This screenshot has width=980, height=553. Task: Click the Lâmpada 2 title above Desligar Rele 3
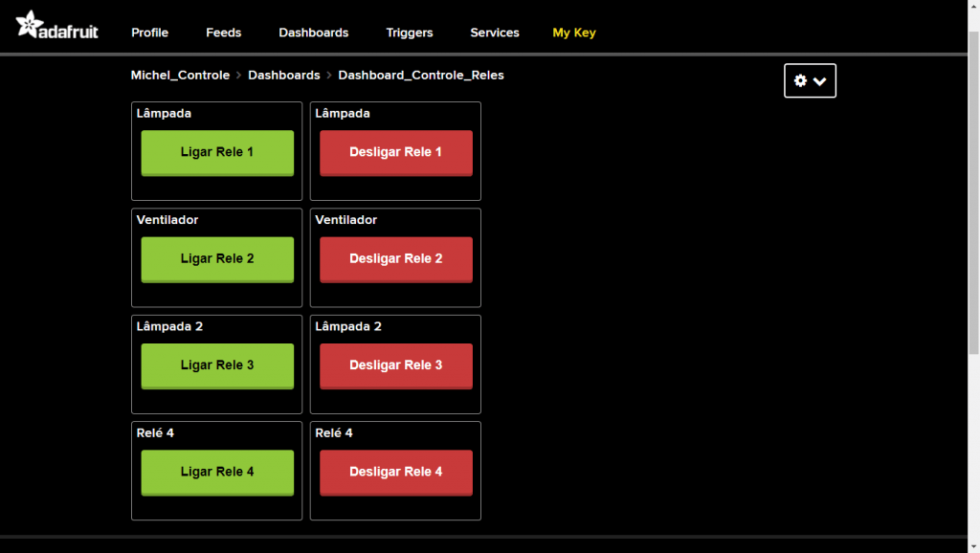coord(348,326)
